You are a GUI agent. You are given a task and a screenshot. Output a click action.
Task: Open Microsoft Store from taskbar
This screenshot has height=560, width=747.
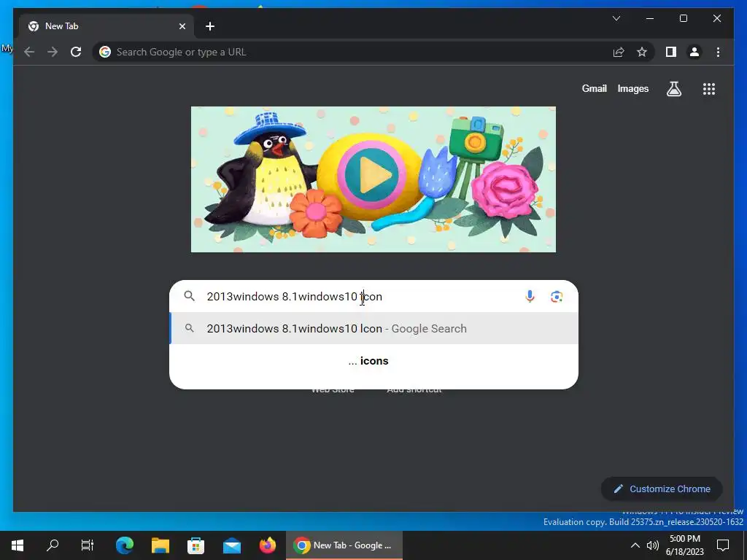click(196, 545)
